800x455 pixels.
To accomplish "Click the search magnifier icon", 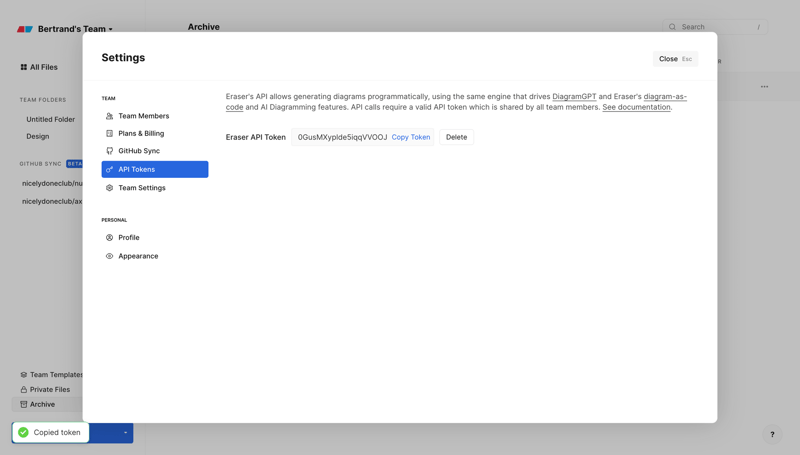I will [x=672, y=27].
